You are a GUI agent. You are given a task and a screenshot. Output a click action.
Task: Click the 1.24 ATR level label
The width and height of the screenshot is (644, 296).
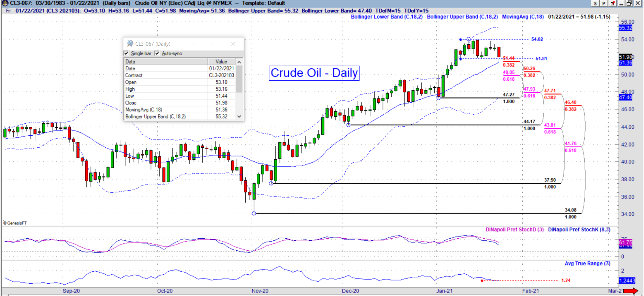565,281
